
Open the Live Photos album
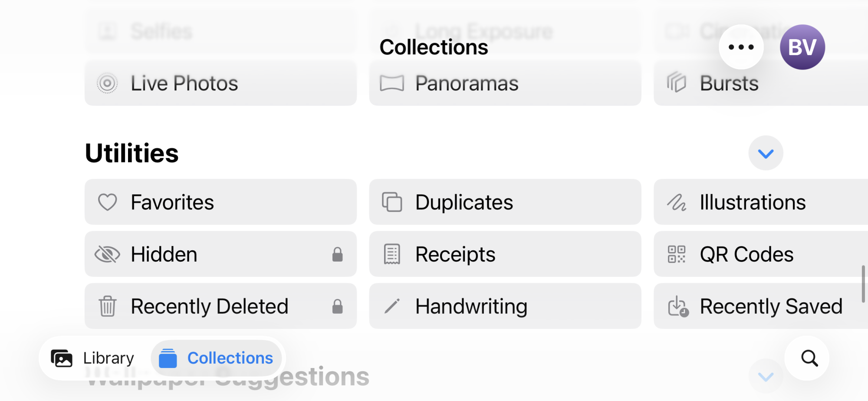click(220, 83)
